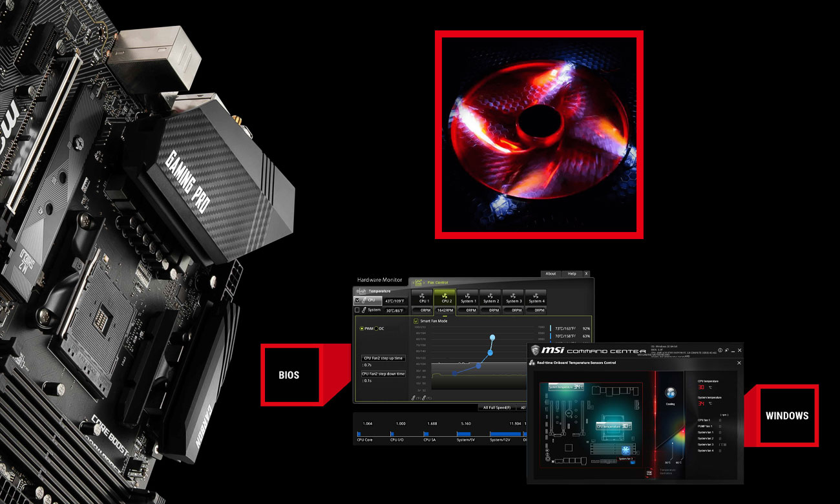
Task: Click the topmost fan curve point
Action: pos(492,337)
